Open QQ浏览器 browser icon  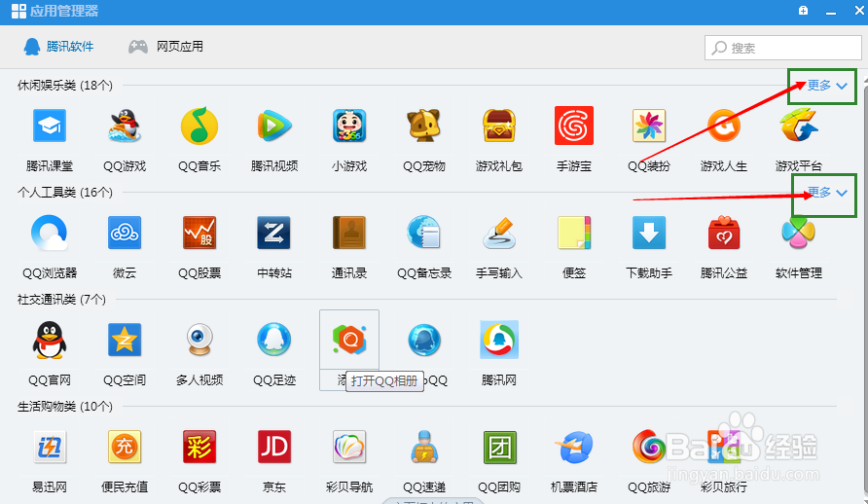(50, 233)
